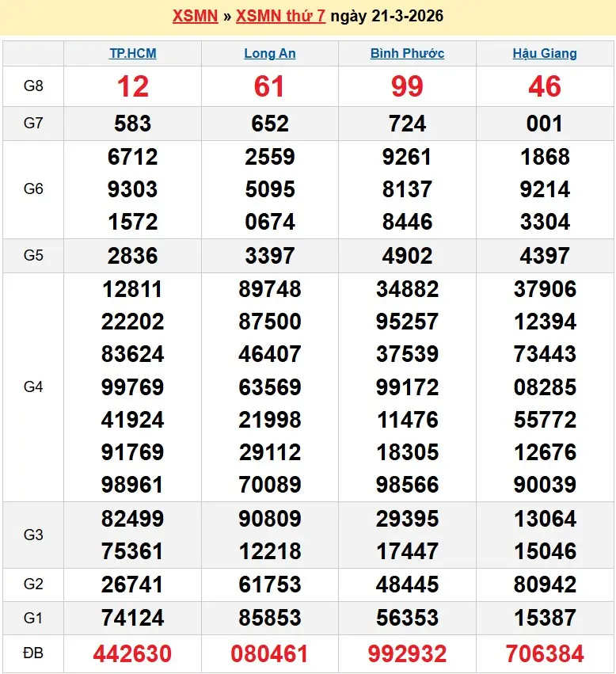Open the XSMN link in the header
This screenshot has height=674, width=616.
pos(195,16)
